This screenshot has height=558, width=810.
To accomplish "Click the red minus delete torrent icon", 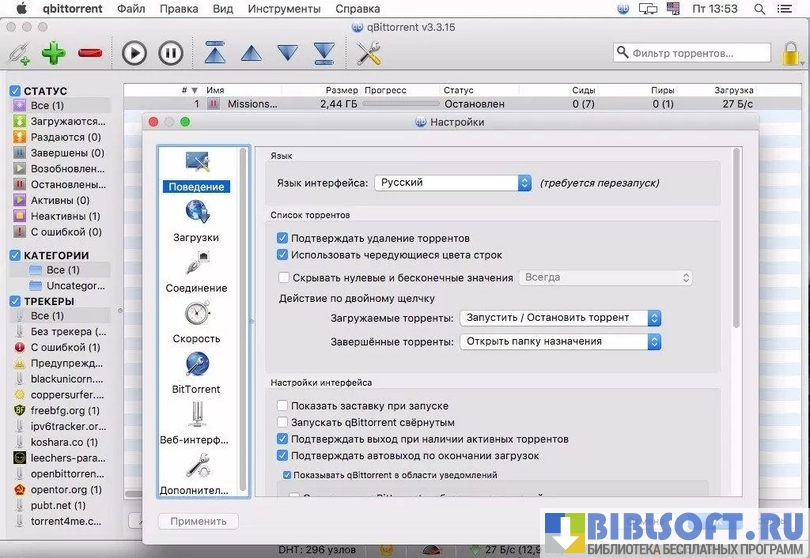I will [90, 53].
